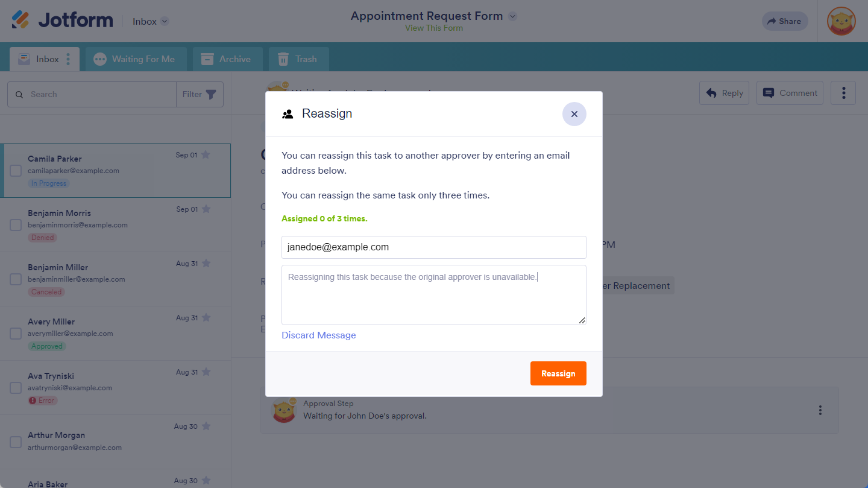Star the Camila Parker submission
The image size is (868, 488).
pos(206,155)
